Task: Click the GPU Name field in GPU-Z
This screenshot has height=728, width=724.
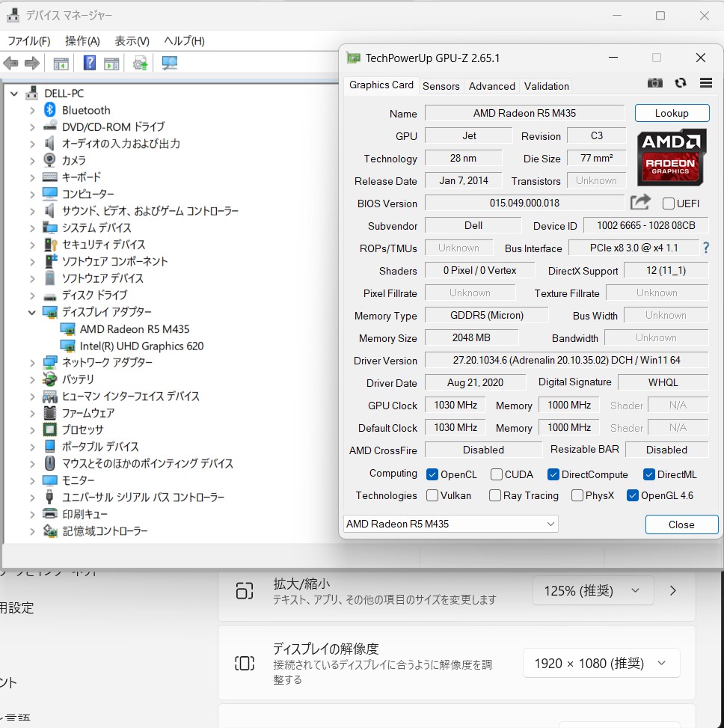Action: point(524,113)
